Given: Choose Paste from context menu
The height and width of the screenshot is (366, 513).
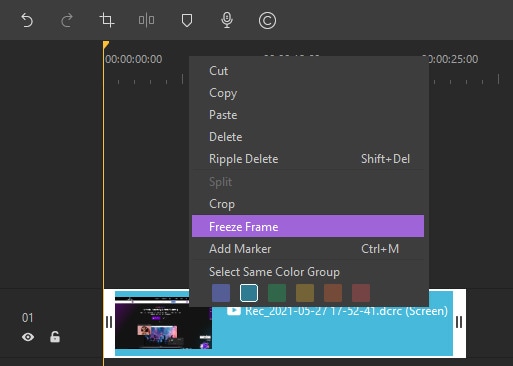Looking at the screenshot, I should [x=308, y=115].
